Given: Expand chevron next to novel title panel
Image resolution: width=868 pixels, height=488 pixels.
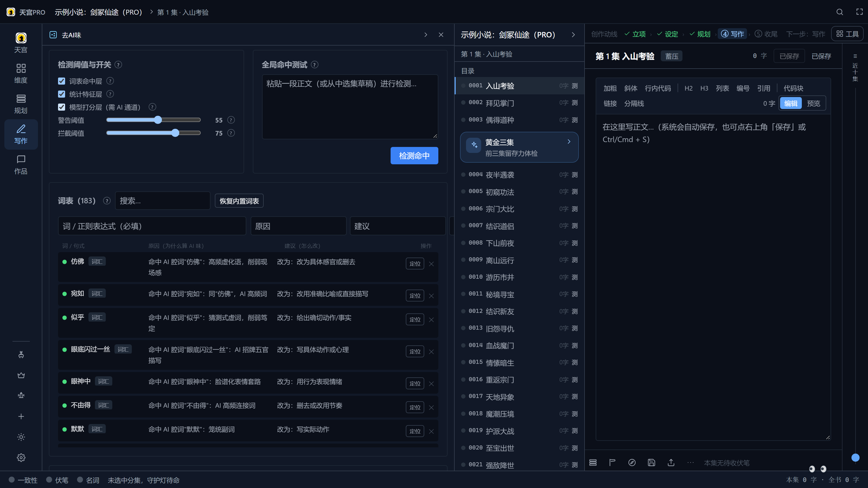Looking at the screenshot, I should 573,35.
